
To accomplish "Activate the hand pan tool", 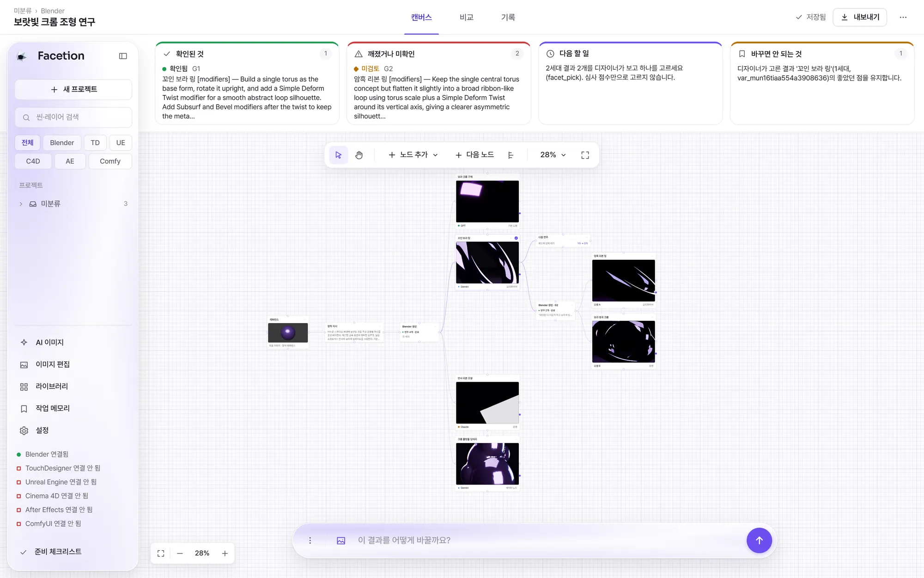I will click(x=359, y=155).
